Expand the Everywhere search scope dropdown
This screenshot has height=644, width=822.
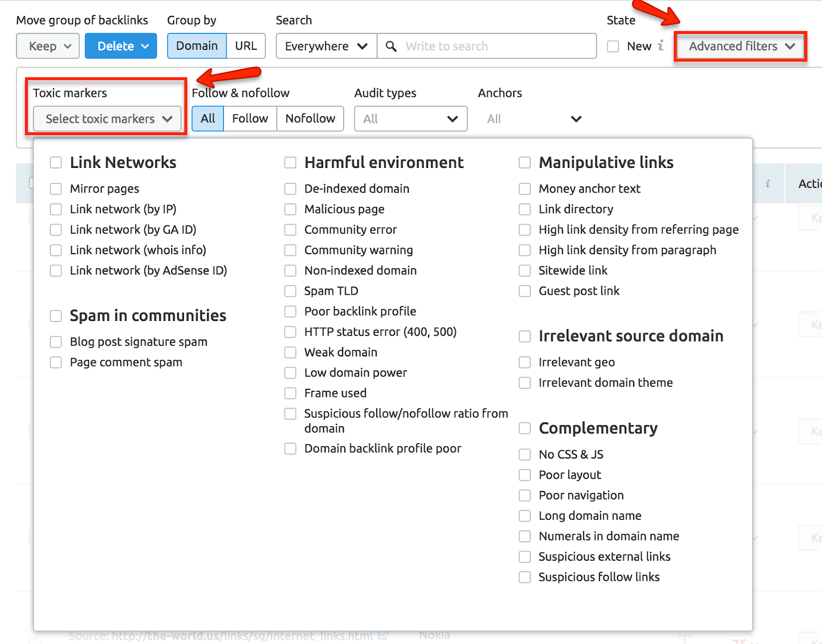tap(327, 46)
